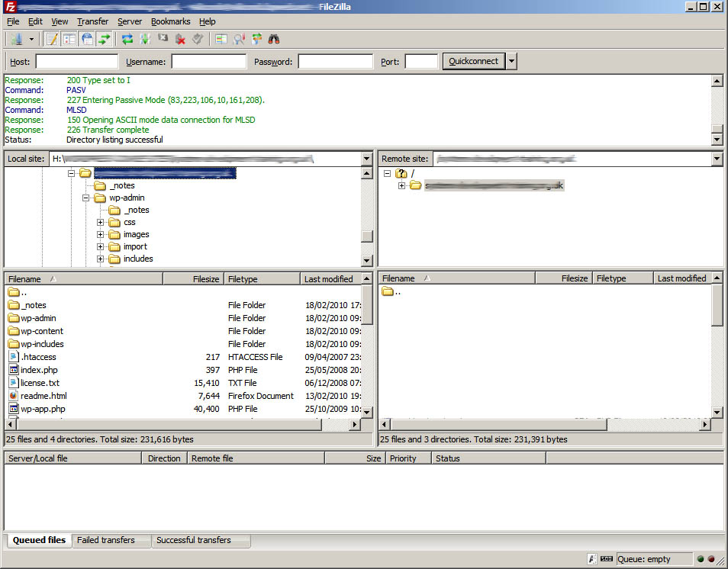Click the binoculars search icon
Image resolution: width=728 pixels, height=569 pixels.
pyautogui.click(x=274, y=40)
